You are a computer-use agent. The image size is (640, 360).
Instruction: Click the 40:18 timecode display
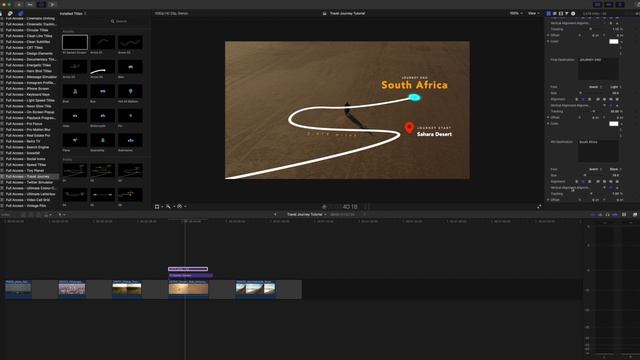(350, 207)
